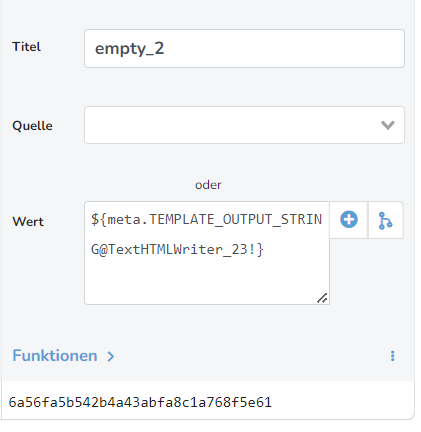Click the G@TextHTMLWriter_23!} text line

tap(177, 249)
